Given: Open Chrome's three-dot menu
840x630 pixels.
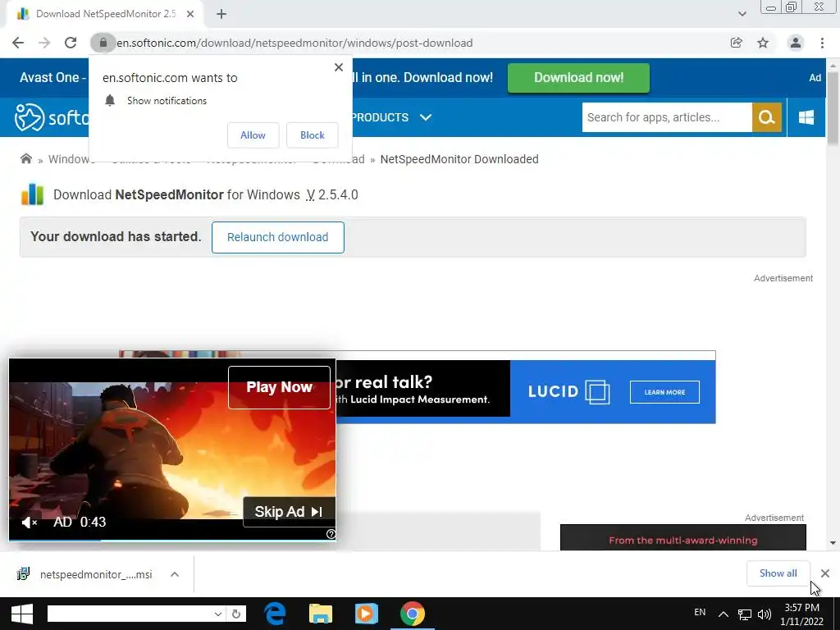Looking at the screenshot, I should pyautogui.click(x=822, y=43).
